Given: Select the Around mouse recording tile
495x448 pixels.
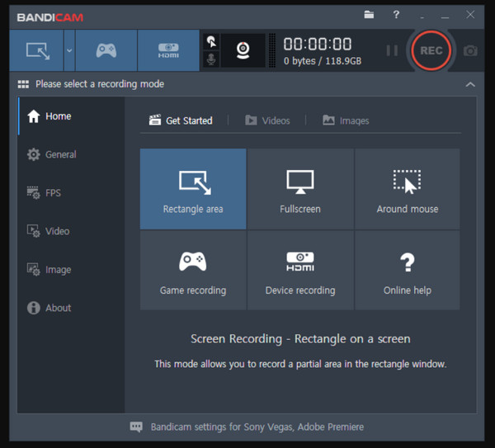Looking at the screenshot, I should pyautogui.click(x=408, y=189).
